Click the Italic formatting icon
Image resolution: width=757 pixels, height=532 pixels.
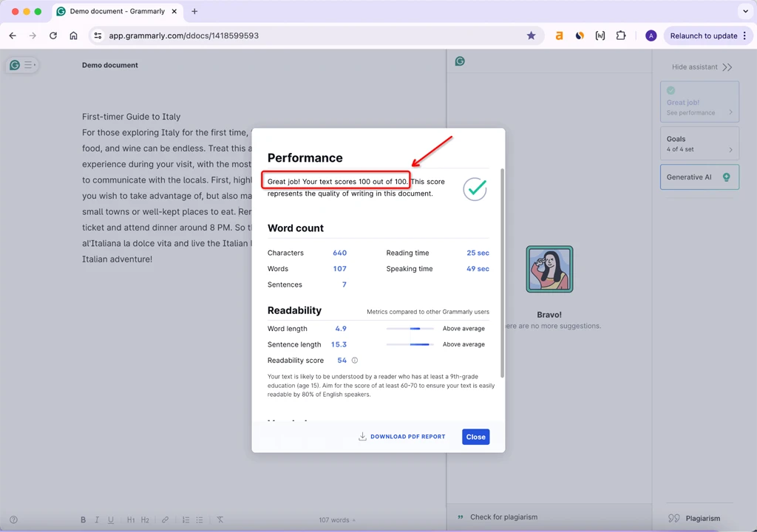[x=98, y=520]
